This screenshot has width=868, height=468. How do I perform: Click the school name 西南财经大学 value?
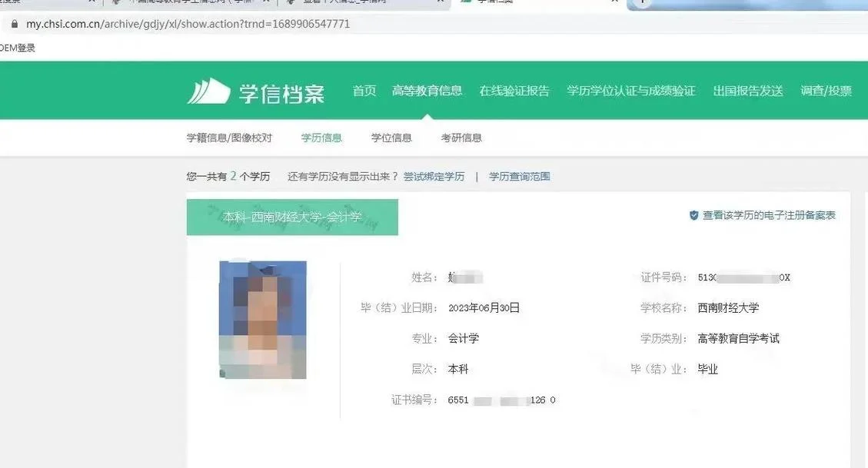[x=728, y=308]
